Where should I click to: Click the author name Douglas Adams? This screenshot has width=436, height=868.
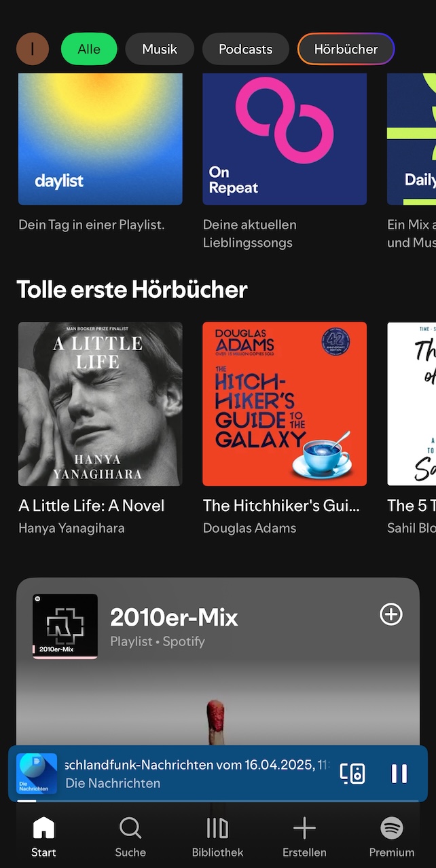coord(250,528)
